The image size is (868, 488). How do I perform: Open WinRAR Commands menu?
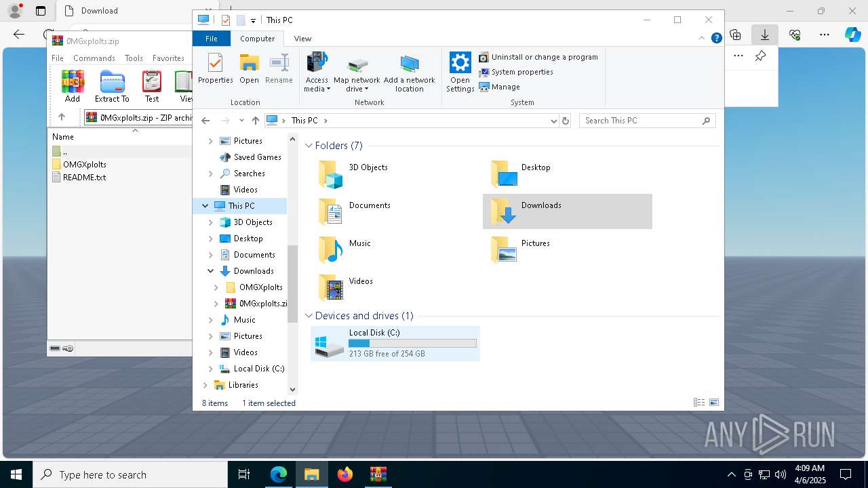pyautogui.click(x=94, y=58)
